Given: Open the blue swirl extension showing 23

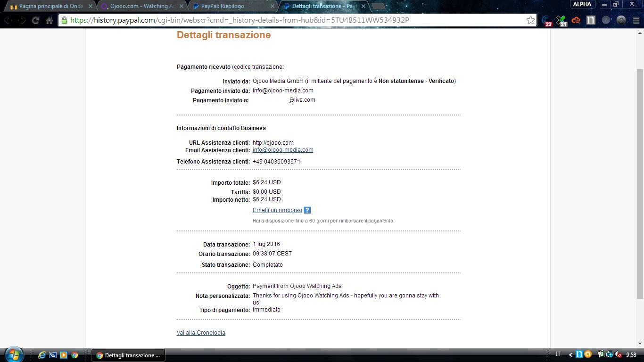Looking at the screenshot, I should coord(546,21).
